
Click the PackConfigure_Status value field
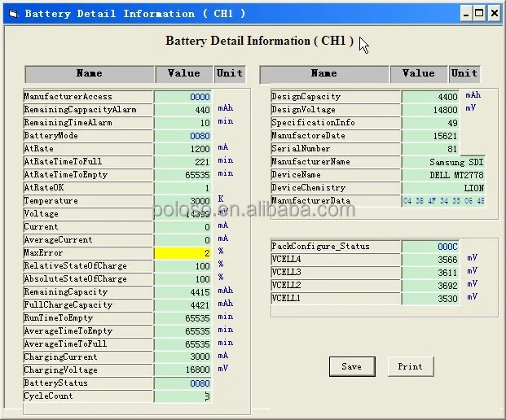[x=431, y=247]
